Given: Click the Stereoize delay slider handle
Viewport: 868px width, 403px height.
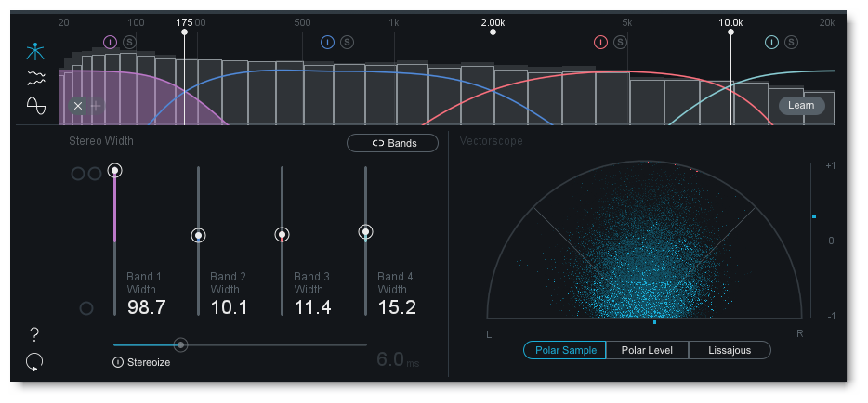Looking at the screenshot, I should click(180, 344).
